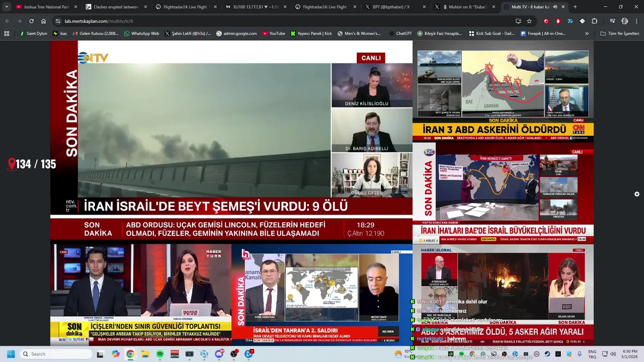Open Spotify from the taskbar
The height and width of the screenshot is (362, 644).
tap(159, 354)
